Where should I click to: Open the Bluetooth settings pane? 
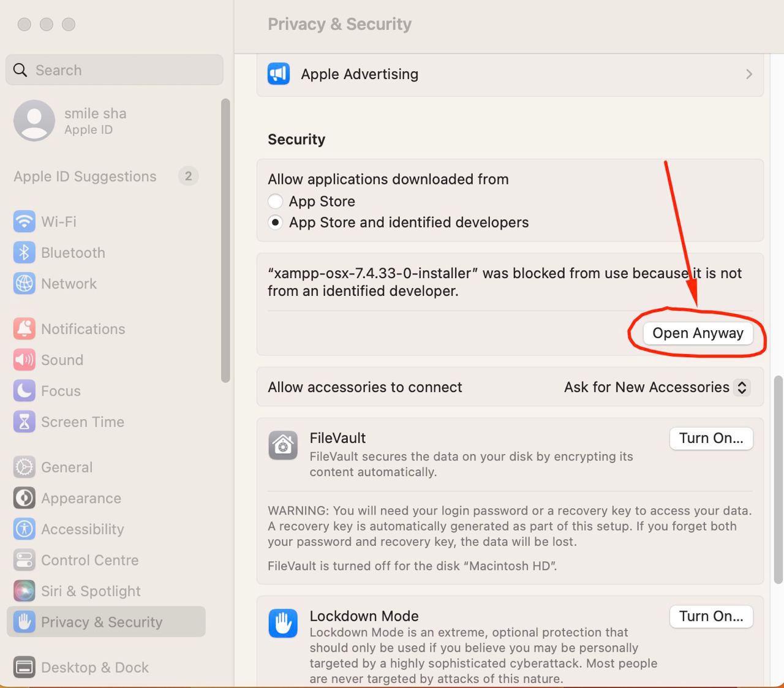[106, 252]
